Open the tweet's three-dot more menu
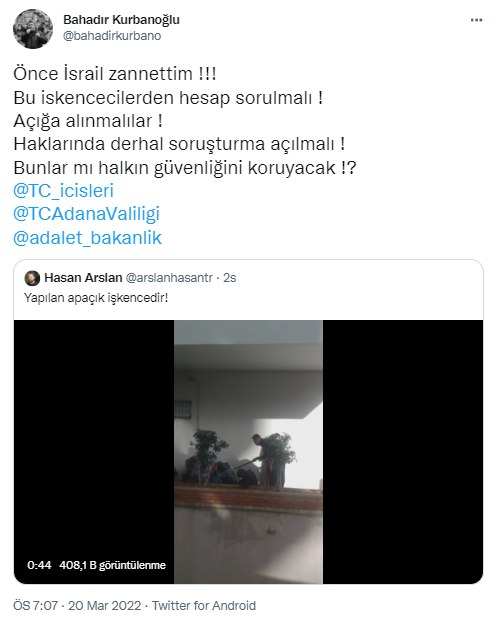 [x=476, y=20]
